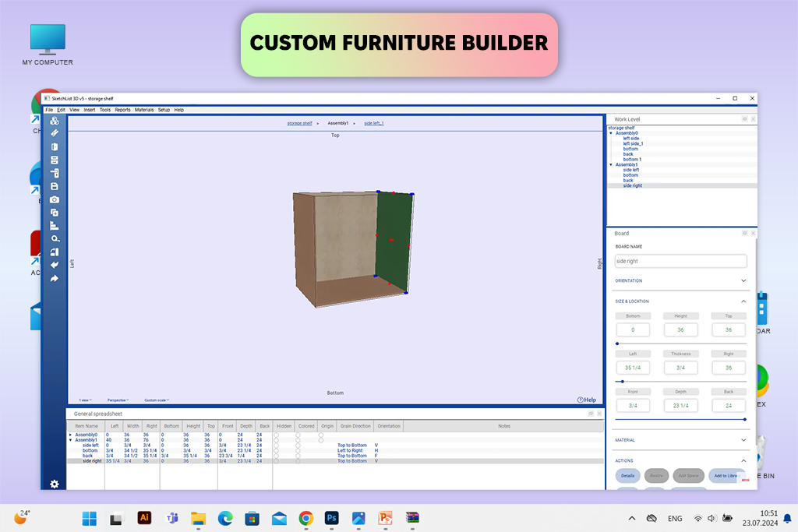
Task: Float the Work Level panel using its pin icon
Action: pyautogui.click(x=744, y=119)
